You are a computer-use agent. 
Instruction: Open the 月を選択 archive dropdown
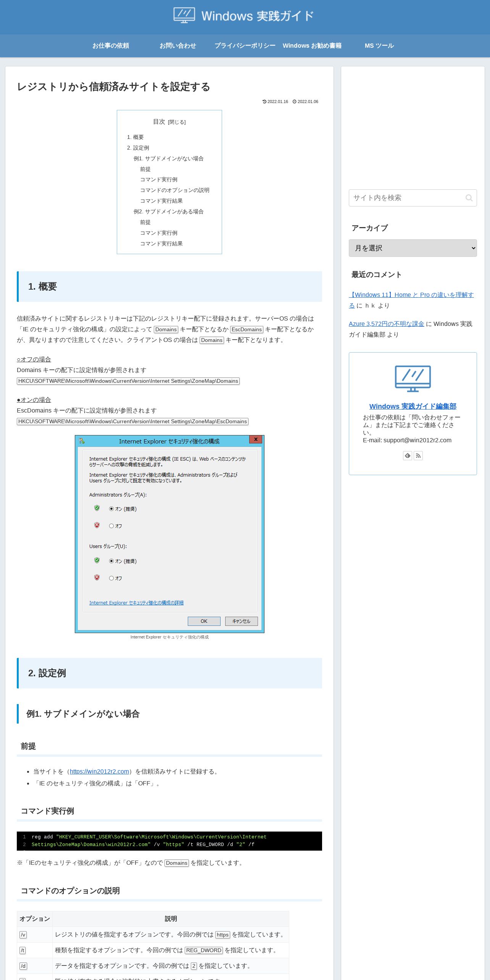(413, 248)
